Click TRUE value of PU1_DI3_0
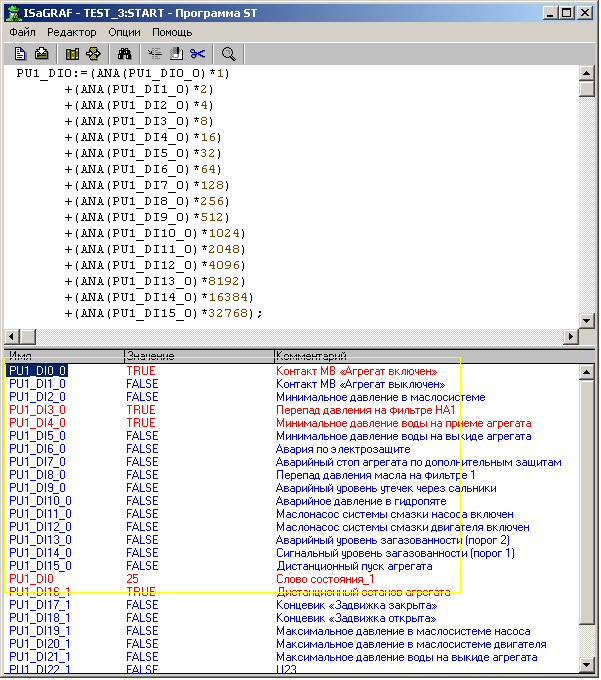601x680 pixels. tap(141, 410)
